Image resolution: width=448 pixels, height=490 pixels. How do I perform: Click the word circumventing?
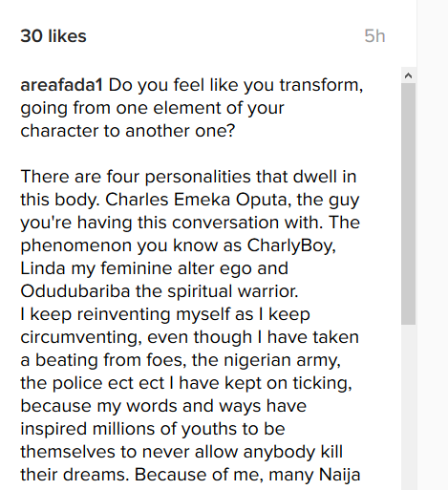(x=81, y=337)
